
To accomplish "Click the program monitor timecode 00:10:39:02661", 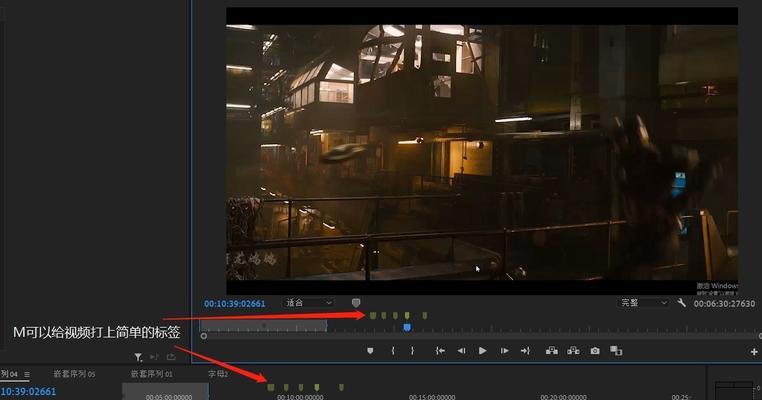I will point(235,304).
